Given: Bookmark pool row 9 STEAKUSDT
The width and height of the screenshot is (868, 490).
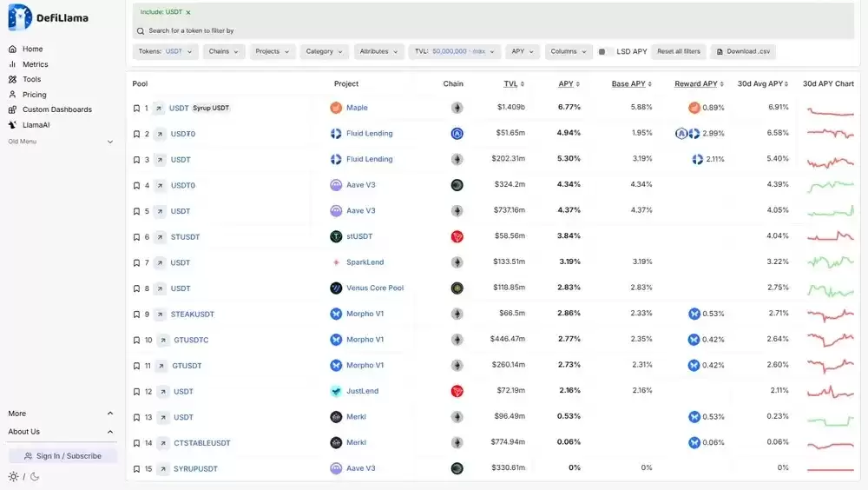Looking at the screenshot, I should click(x=136, y=315).
